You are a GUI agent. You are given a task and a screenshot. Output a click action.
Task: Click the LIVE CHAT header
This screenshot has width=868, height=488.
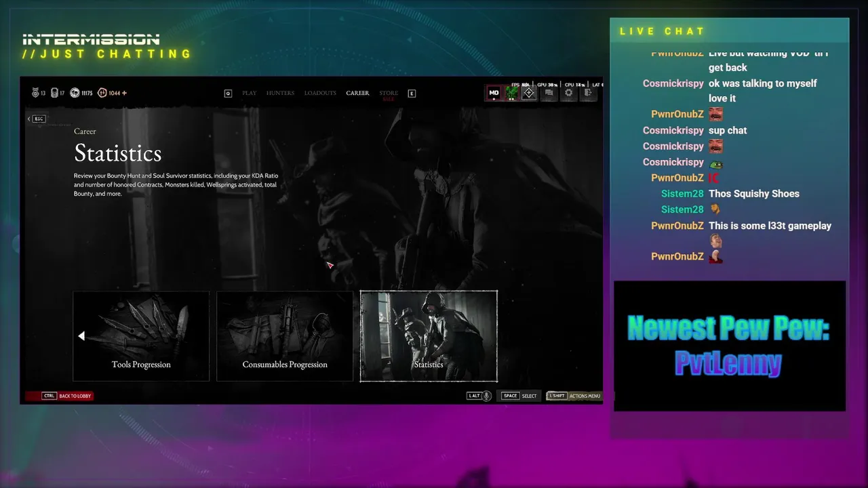[663, 31]
